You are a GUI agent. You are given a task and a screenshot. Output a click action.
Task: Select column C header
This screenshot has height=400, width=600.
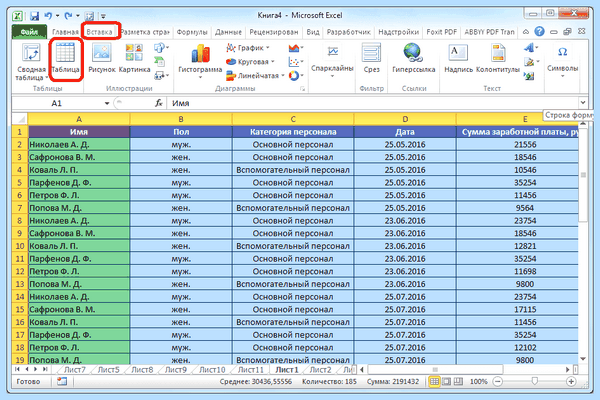[x=293, y=119]
